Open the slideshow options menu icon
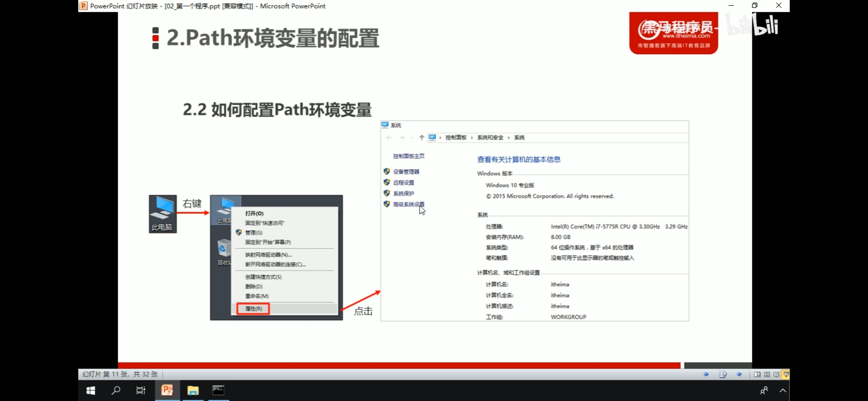The image size is (868, 401). (723, 374)
